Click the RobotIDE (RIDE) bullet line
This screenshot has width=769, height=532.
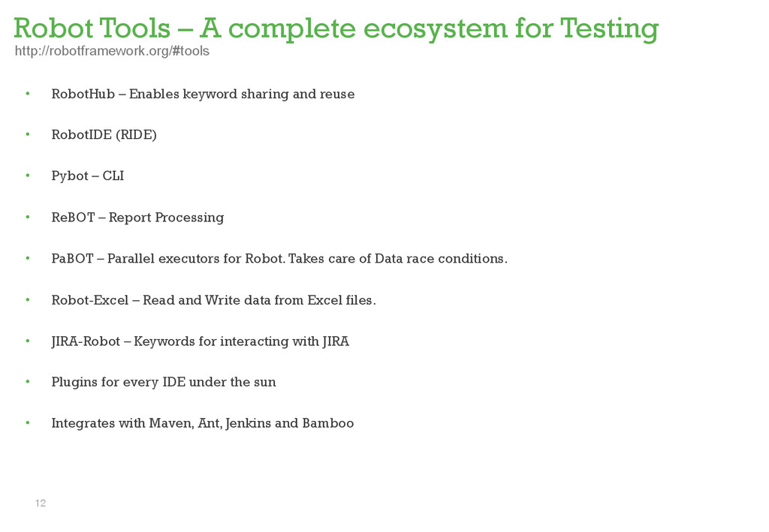104,135
